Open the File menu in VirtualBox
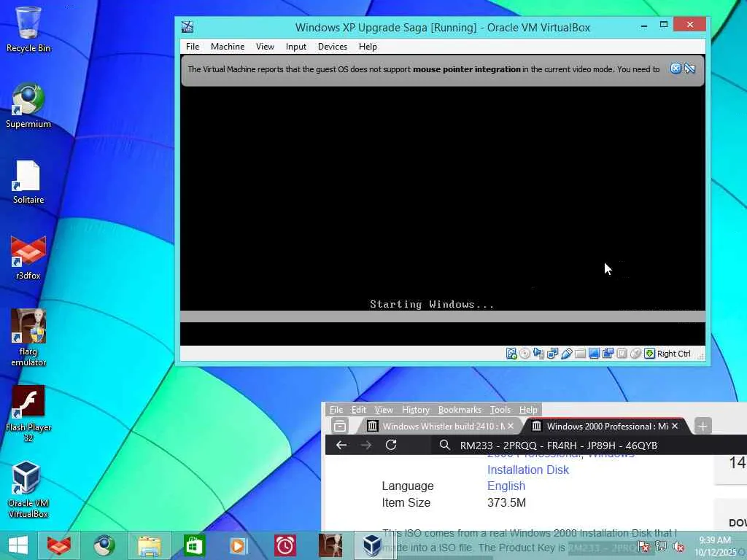The width and height of the screenshot is (747, 560). coord(193,47)
